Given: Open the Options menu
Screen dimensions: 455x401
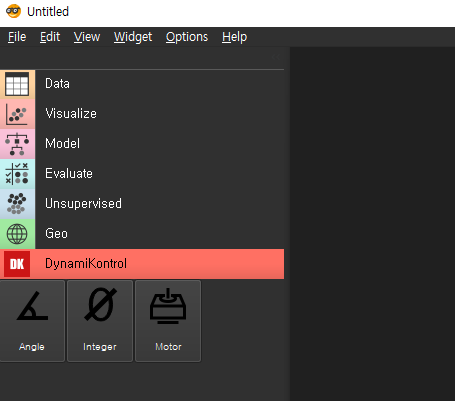Looking at the screenshot, I should tap(187, 37).
